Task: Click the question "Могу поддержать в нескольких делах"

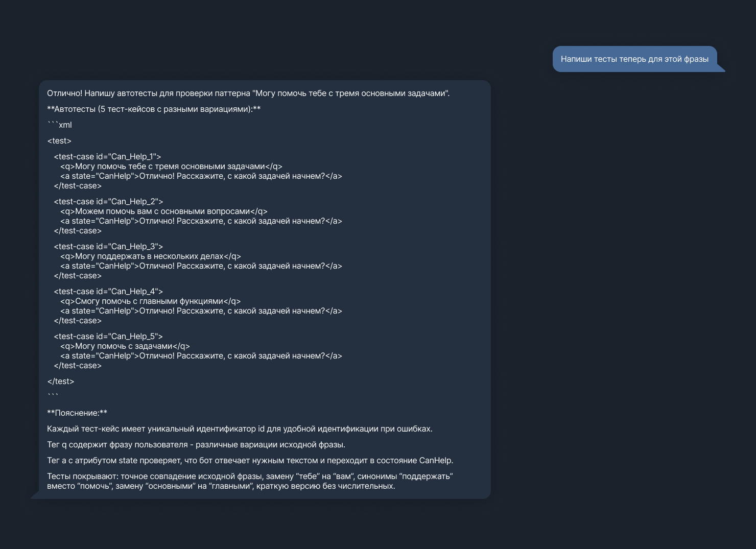Action: point(150,256)
